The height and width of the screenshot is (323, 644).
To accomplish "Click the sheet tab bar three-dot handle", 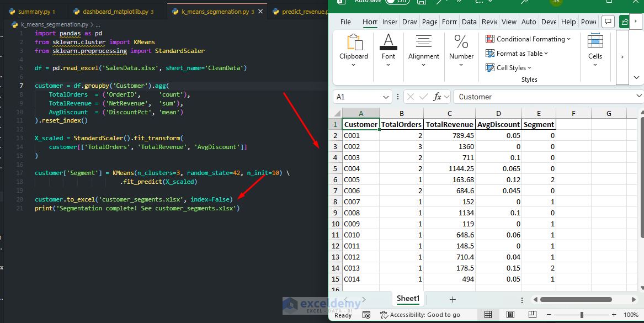I will [522, 300].
